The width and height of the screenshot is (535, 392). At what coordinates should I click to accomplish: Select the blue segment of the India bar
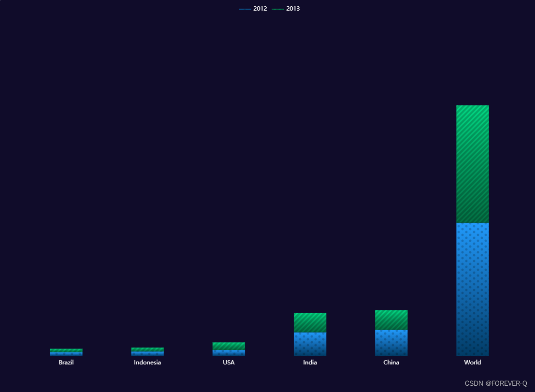[x=310, y=344]
